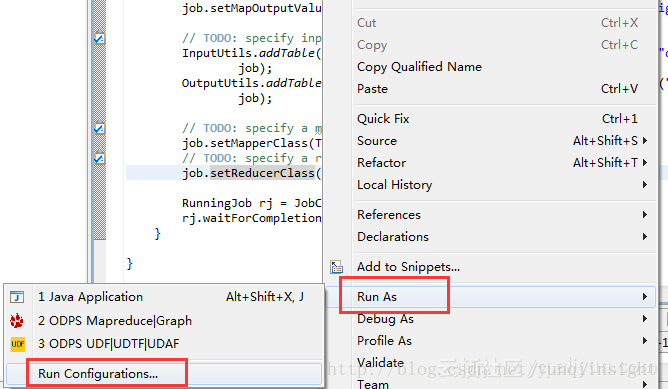Viewport: 668px width, 389px height.
Task: Click the yellow UDF icon
Action: [17, 344]
